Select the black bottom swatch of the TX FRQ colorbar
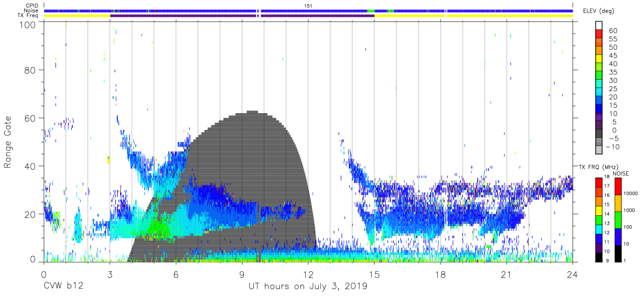Screen dimensions: 644x297 [x=599, y=257]
